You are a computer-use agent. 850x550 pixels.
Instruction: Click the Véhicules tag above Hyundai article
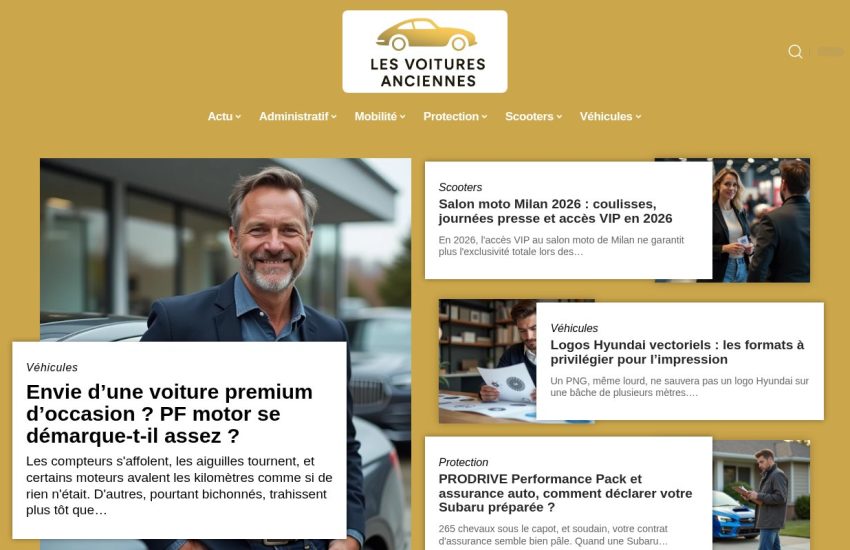click(574, 328)
